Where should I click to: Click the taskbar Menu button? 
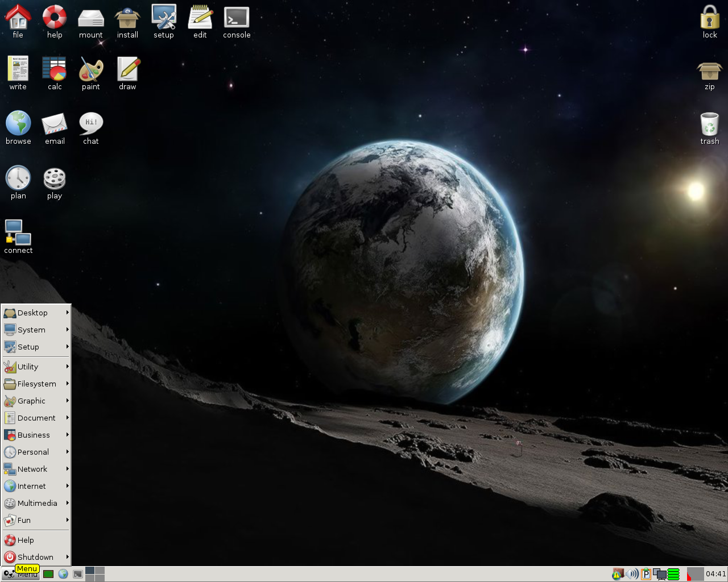tap(20, 574)
